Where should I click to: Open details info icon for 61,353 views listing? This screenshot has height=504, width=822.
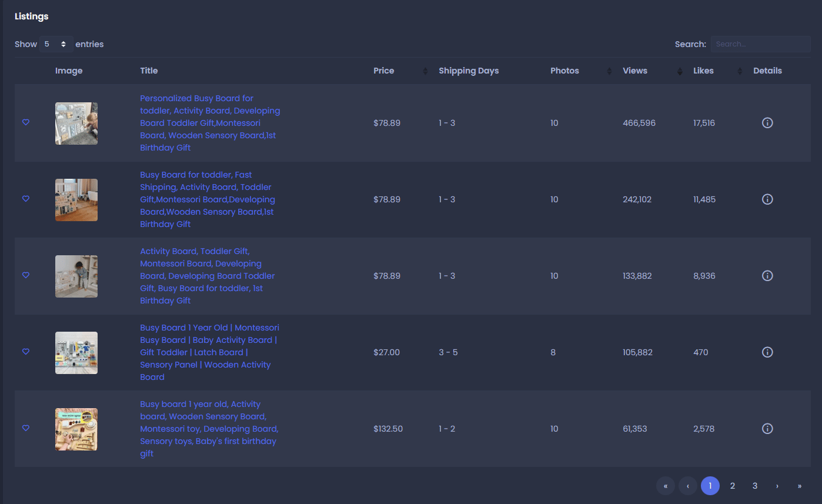click(767, 429)
